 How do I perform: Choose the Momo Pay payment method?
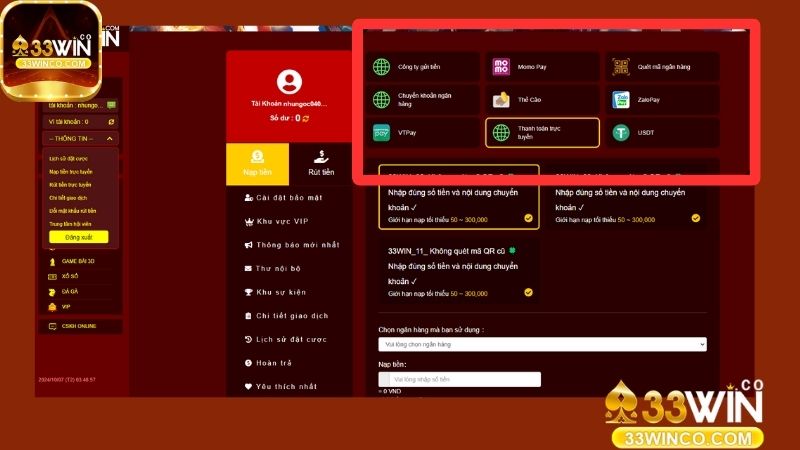coord(542,67)
